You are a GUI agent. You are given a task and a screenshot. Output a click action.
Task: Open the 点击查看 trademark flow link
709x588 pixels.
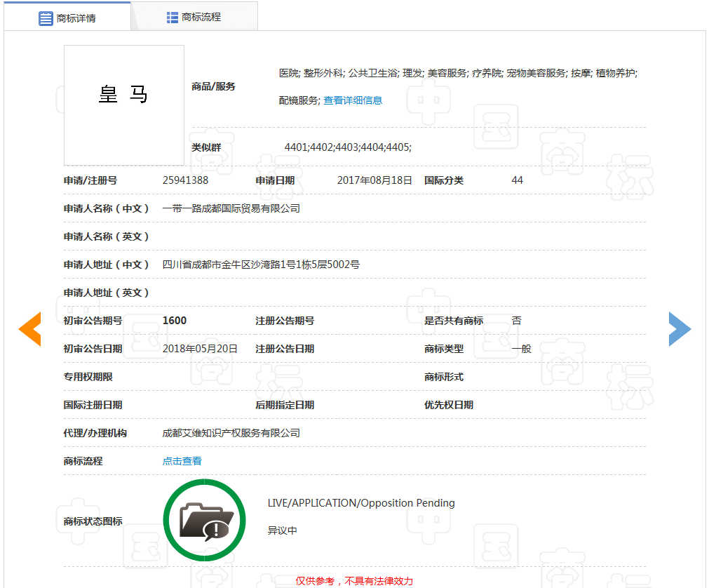tap(182, 461)
